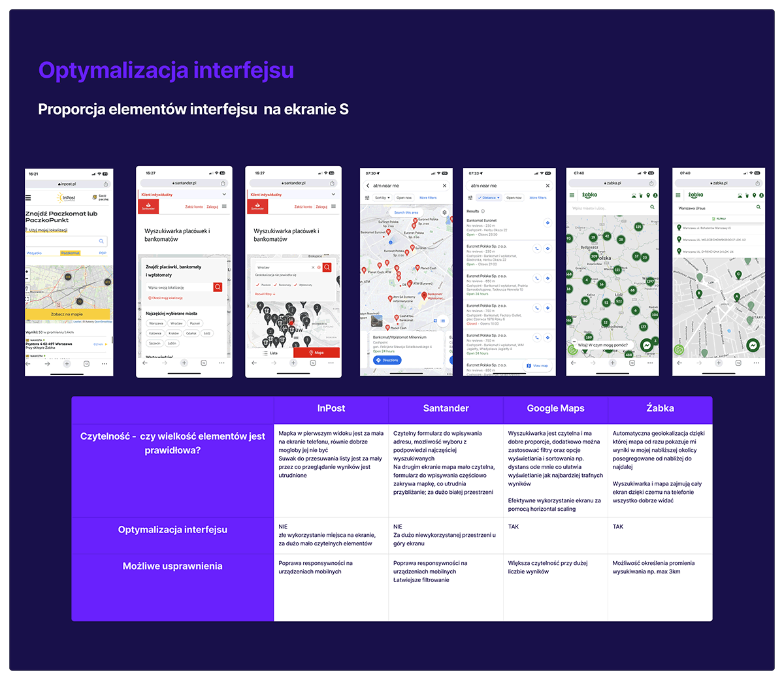Expand Rozwiń filtry on Santander
Screen dimensions: 784x680
point(265,294)
